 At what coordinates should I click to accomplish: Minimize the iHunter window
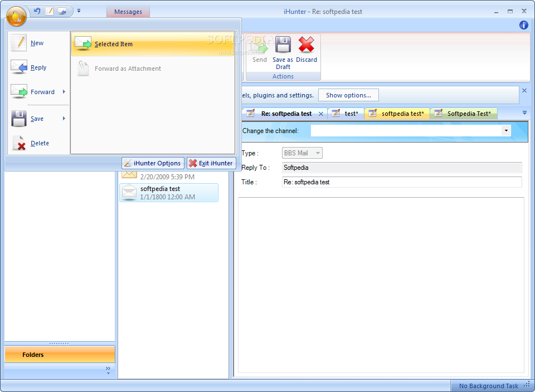point(496,12)
